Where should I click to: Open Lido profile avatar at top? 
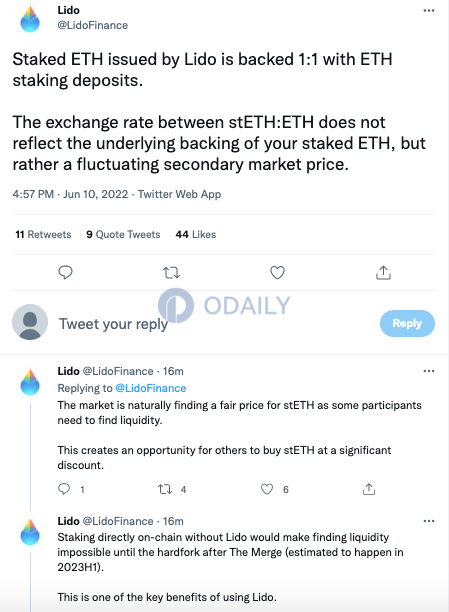(30, 19)
